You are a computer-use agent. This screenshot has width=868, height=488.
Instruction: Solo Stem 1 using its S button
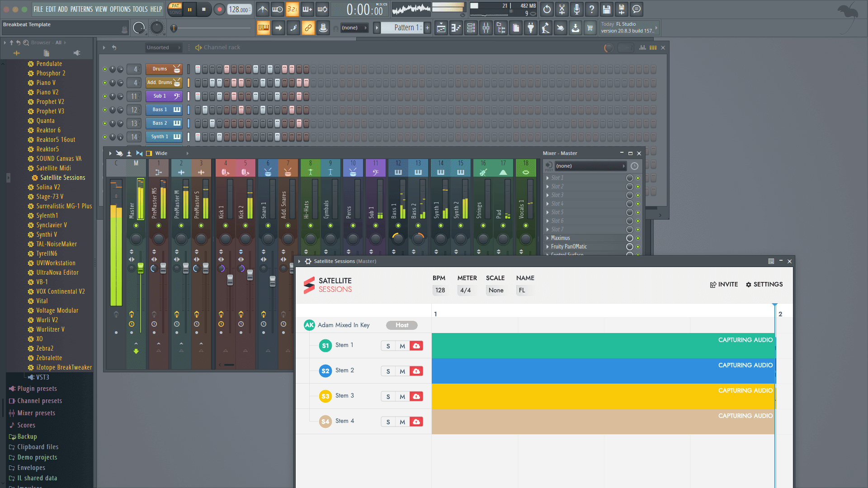[x=388, y=346]
